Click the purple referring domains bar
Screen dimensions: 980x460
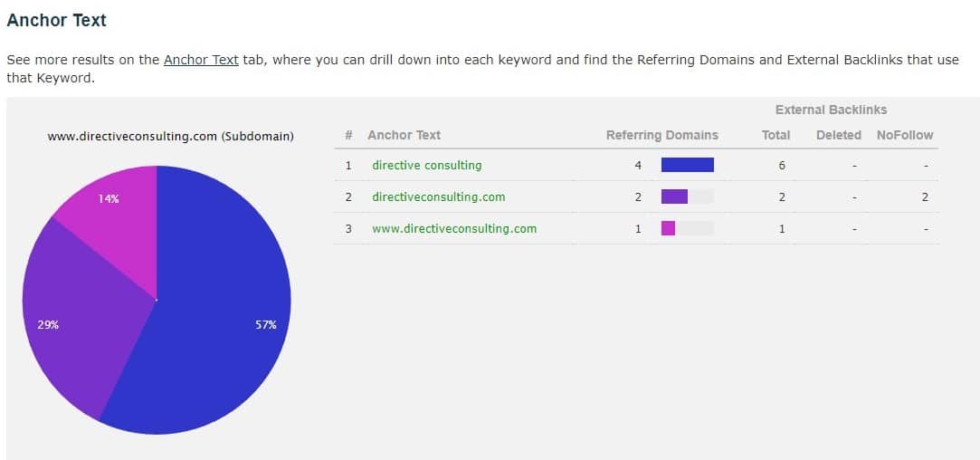pyautogui.click(x=674, y=196)
